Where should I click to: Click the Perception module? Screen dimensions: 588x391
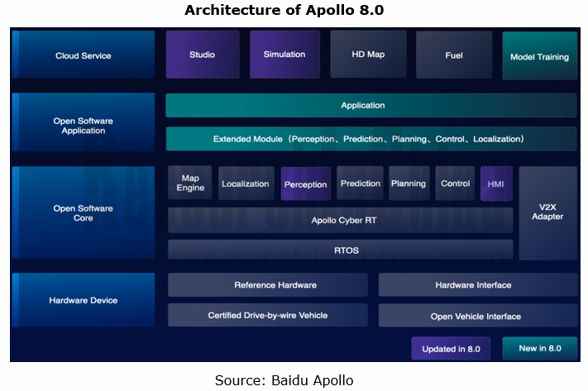tap(305, 184)
